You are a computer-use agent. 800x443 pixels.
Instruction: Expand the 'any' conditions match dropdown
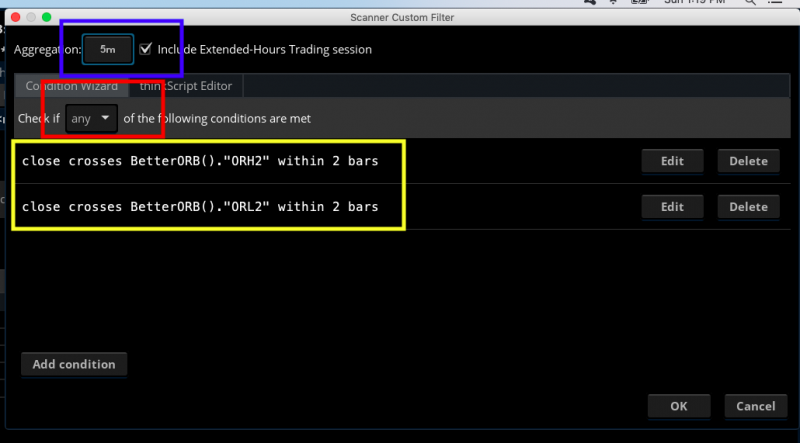90,118
